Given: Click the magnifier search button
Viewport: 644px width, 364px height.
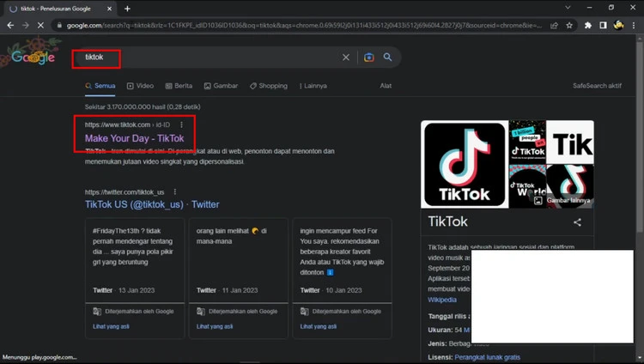Looking at the screenshot, I should click(387, 58).
